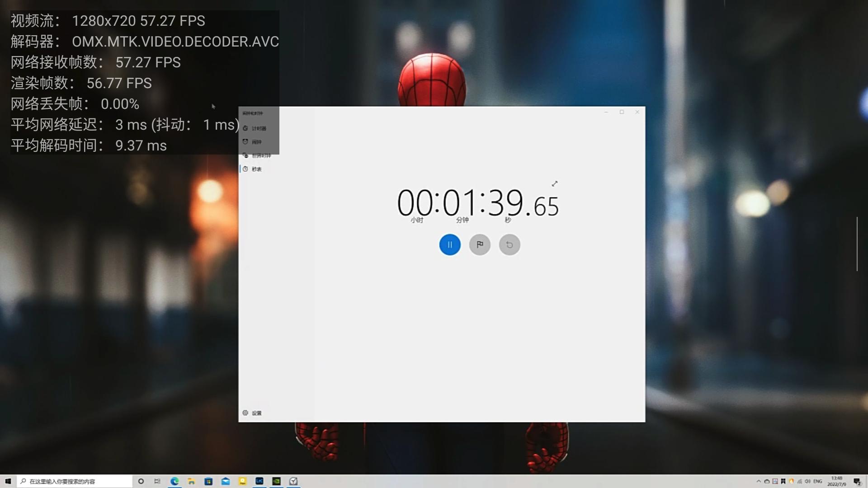Screen dimensions: 868x488
Task: Open the Windows Start menu
Action: (8, 481)
